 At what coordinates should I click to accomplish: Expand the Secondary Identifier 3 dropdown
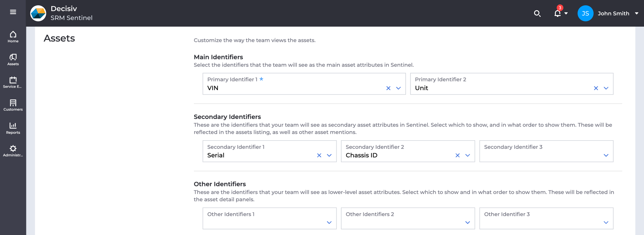click(606, 155)
